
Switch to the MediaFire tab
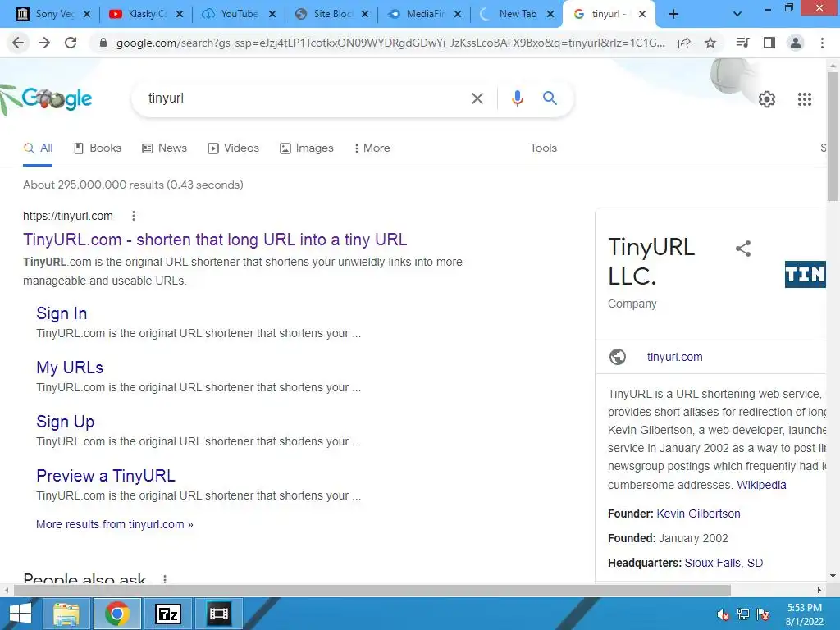point(417,14)
